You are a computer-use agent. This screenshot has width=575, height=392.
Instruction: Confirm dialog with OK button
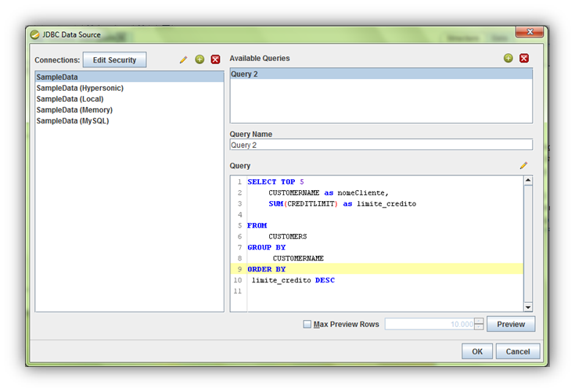tap(477, 351)
